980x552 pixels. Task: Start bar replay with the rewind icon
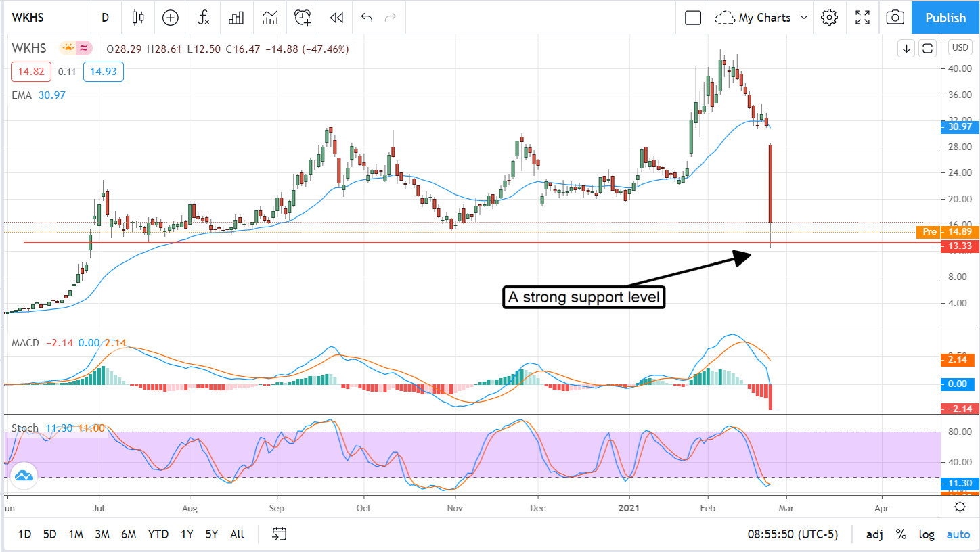point(336,18)
